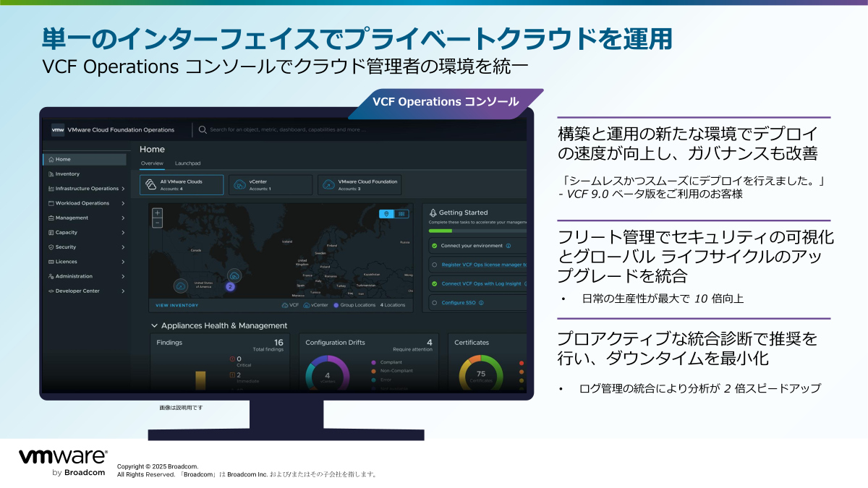Click the Workload Operations sidebar icon
Image resolution: width=868 pixels, height=488 pixels.
click(51, 203)
